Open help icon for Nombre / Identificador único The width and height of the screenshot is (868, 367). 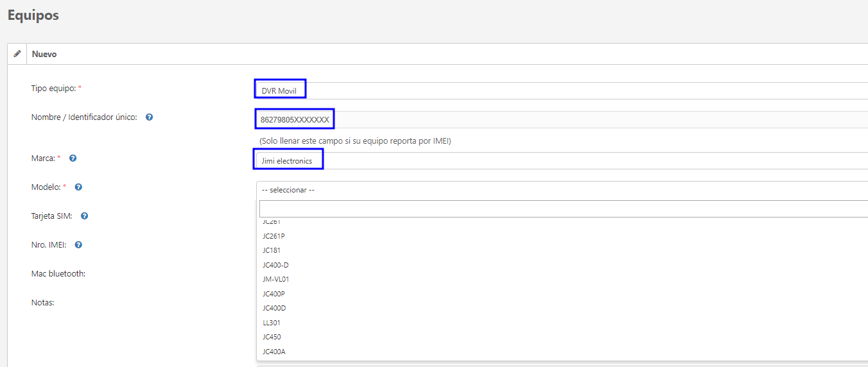pos(149,117)
